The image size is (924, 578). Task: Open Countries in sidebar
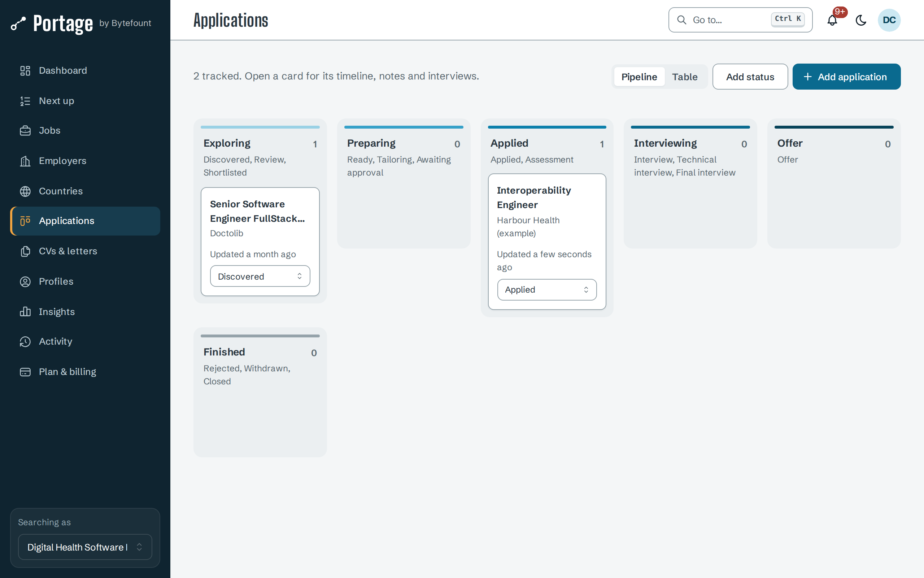(x=85, y=191)
